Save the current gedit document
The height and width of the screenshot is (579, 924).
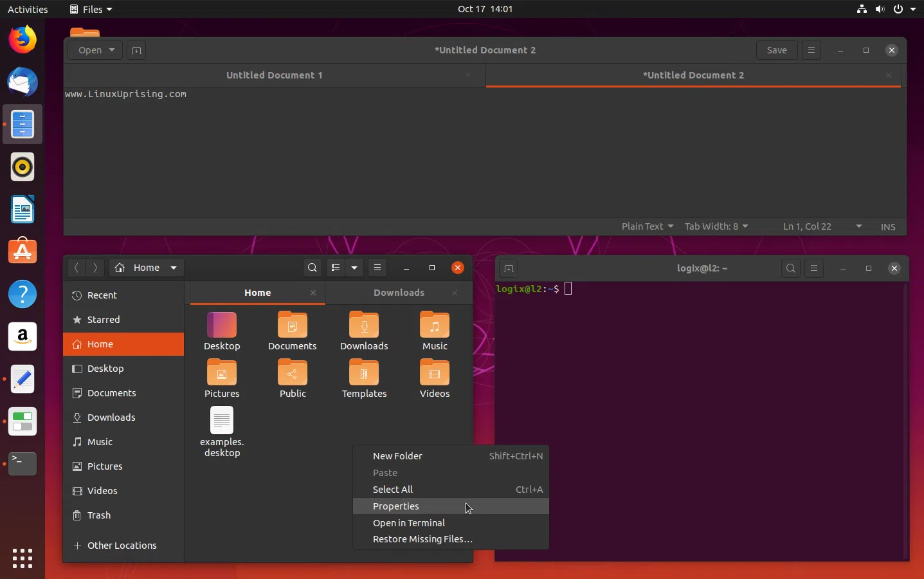(x=777, y=50)
